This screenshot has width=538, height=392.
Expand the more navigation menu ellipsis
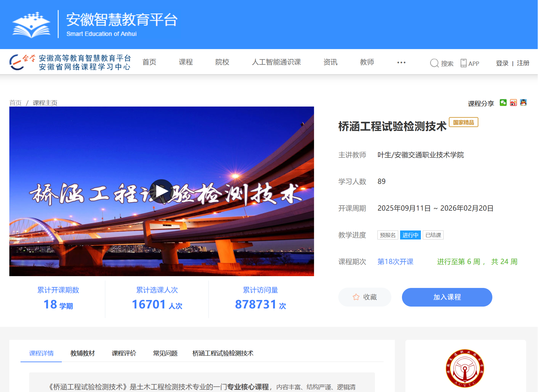401,62
